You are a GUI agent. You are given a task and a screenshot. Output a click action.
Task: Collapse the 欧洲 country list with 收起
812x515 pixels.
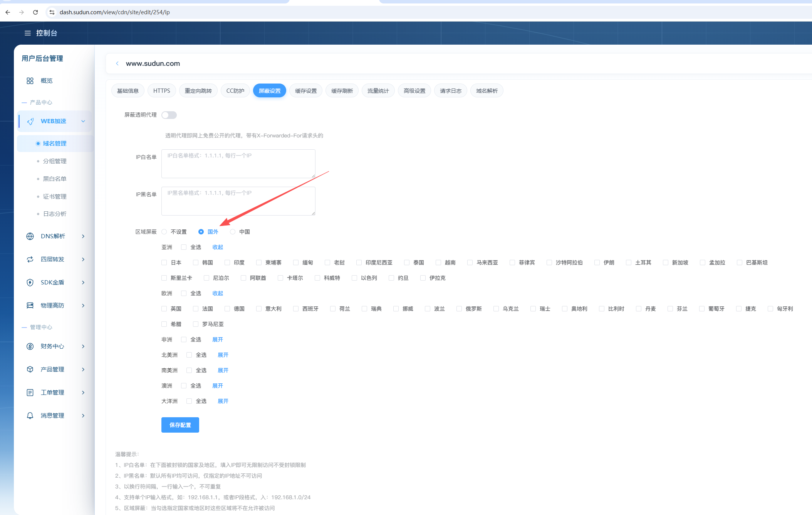coord(218,293)
